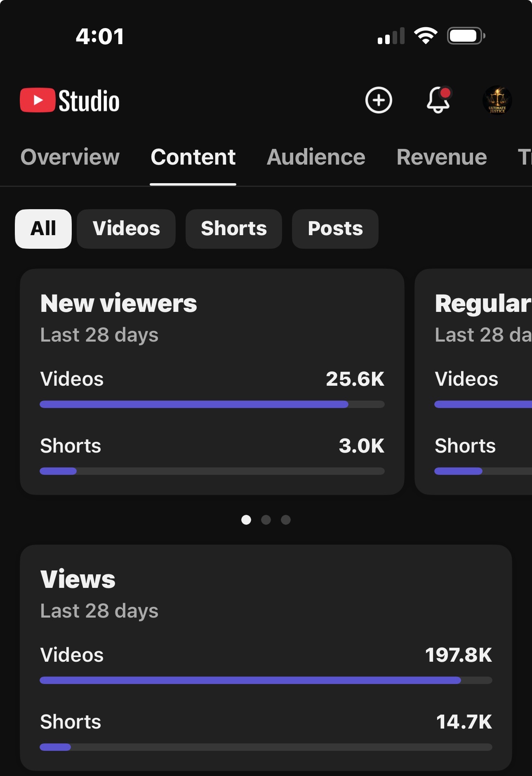Tap the second carousel page dot
This screenshot has width=532, height=776.
pos(266,520)
